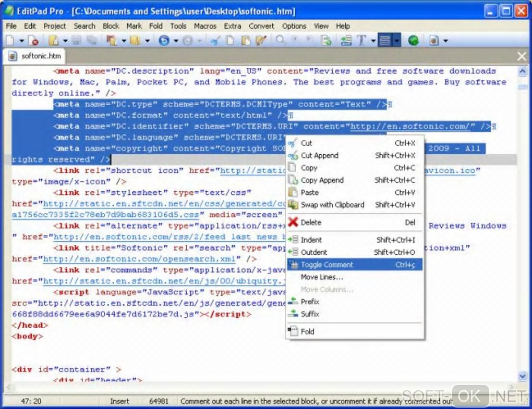Choose Suffix in context menu
This screenshot has width=532, height=409.
[355, 314]
